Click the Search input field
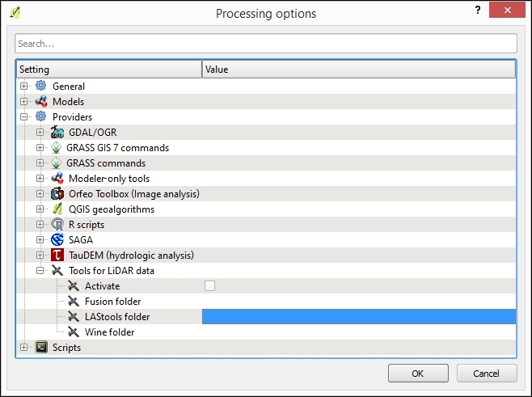The image size is (532, 397). pyautogui.click(x=266, y=44)
